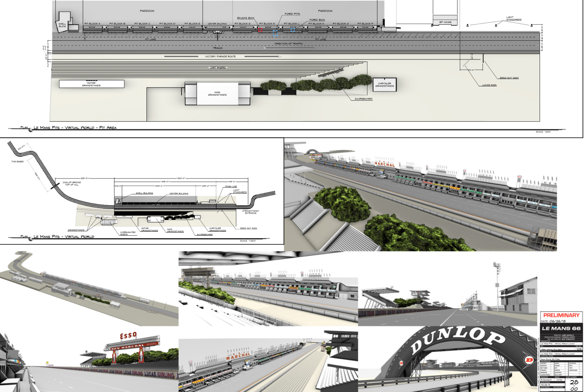Click the FINISH LINE callout
Screen dimensions: 588x392
(x=231, y=187)
